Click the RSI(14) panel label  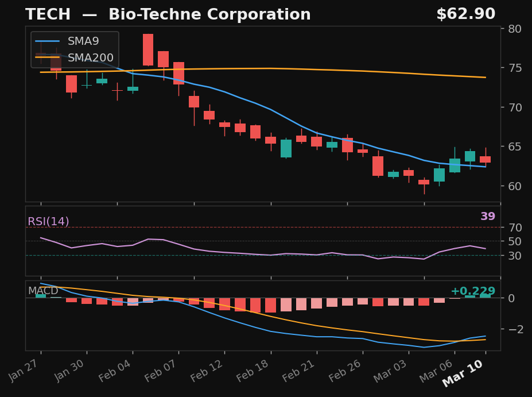48,221
